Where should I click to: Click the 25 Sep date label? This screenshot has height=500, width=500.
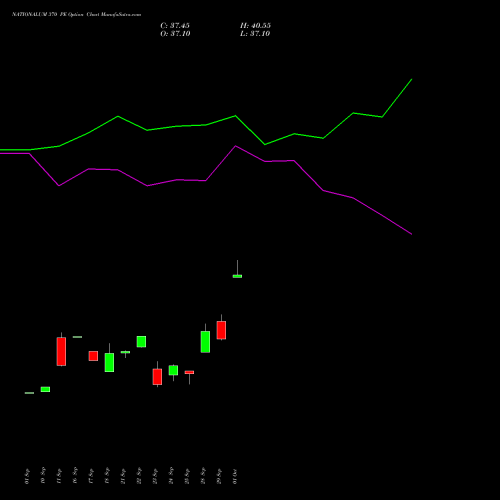coord(187,476)
